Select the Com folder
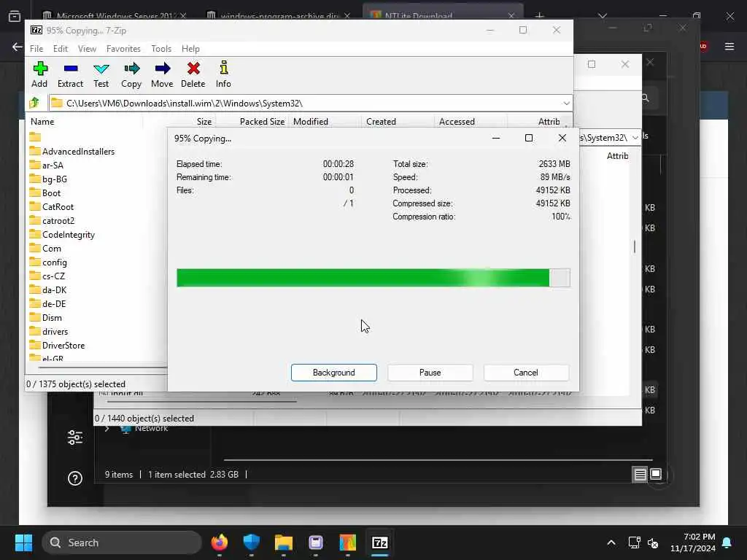 coord(45,248)
